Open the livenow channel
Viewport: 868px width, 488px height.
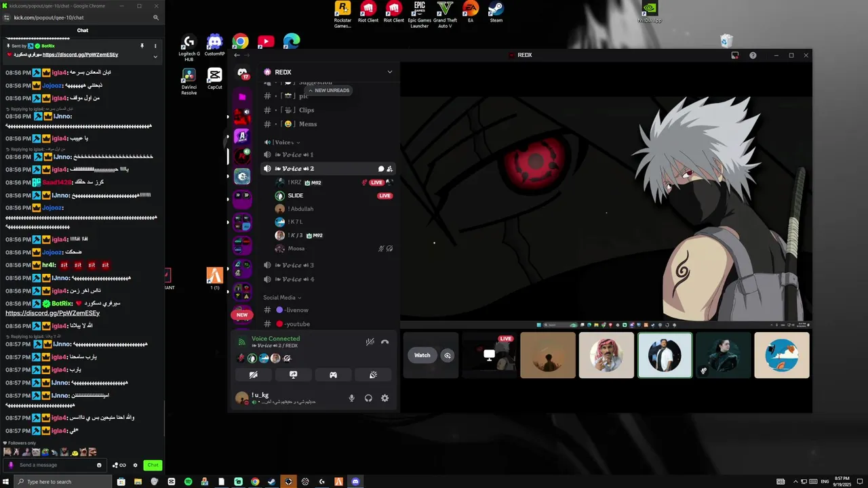coord(329,310)
